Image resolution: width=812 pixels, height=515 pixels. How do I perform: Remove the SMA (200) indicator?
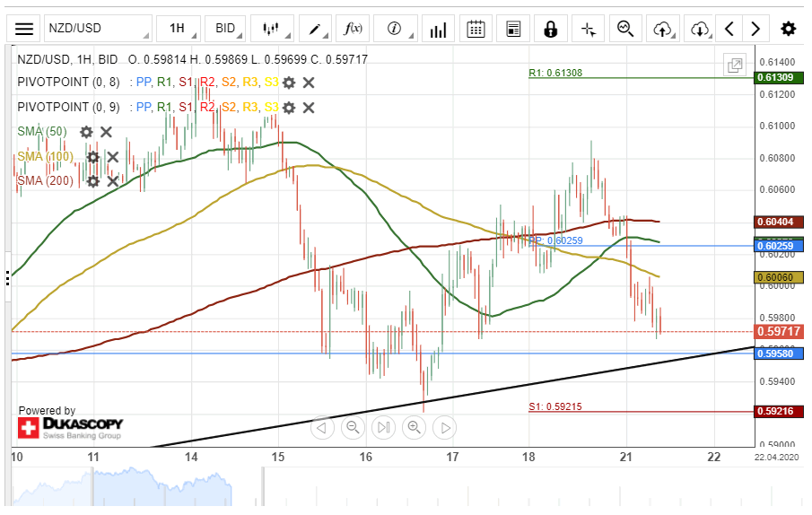click(x=112, y=181)
